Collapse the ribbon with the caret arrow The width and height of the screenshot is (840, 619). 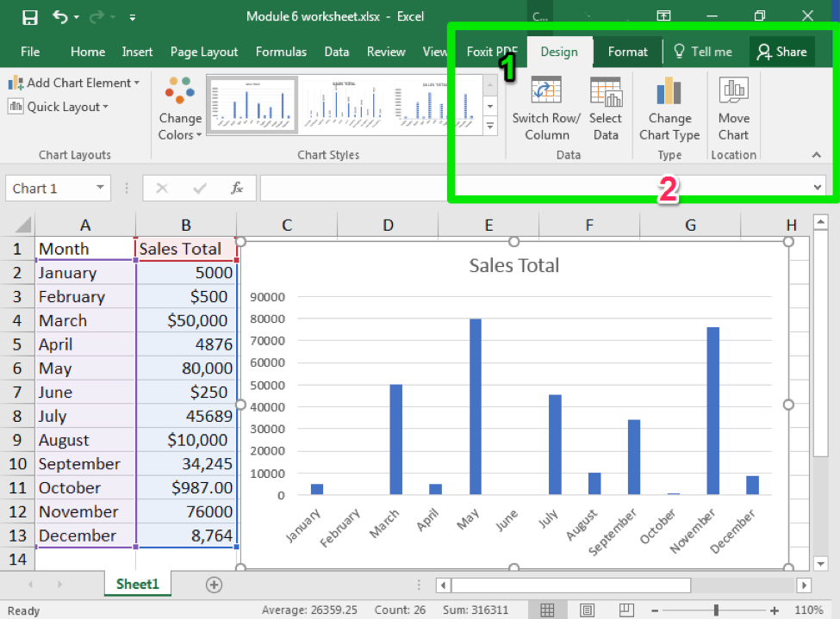[x=817, y=155]
